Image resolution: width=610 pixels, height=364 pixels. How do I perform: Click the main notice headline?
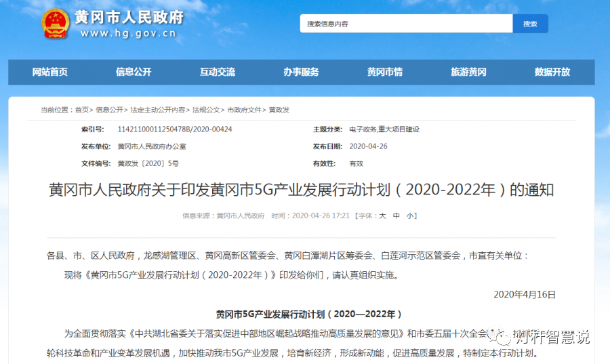click(301, 190)
